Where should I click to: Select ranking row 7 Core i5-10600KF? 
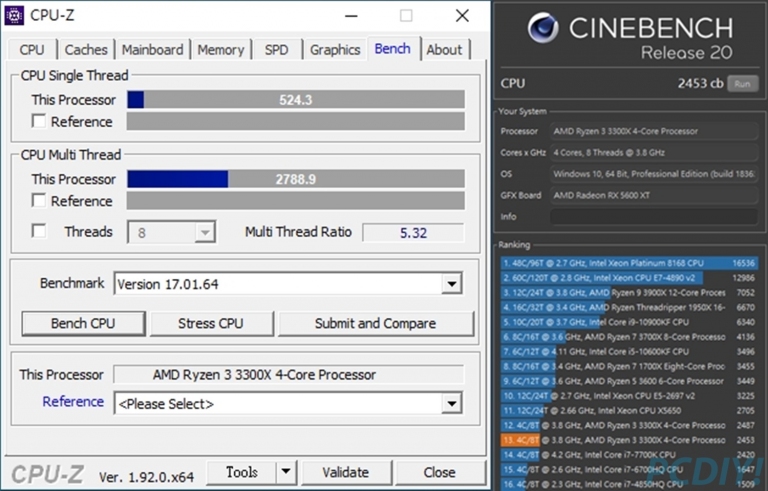click(629, 351)
